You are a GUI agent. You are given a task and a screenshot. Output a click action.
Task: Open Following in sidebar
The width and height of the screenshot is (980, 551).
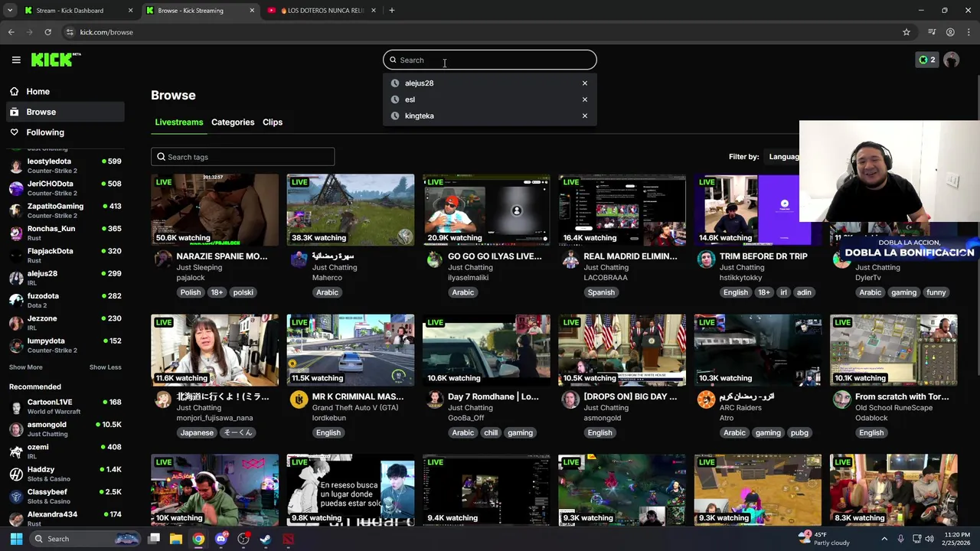click(64, 132)
